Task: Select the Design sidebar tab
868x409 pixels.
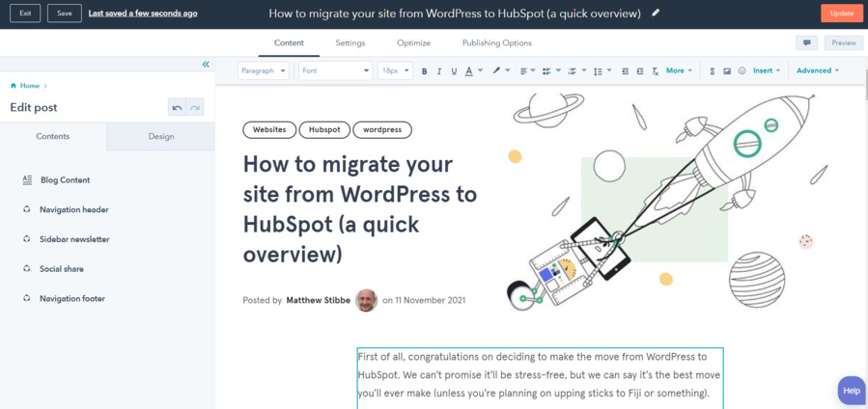Action: click(161, 137)
